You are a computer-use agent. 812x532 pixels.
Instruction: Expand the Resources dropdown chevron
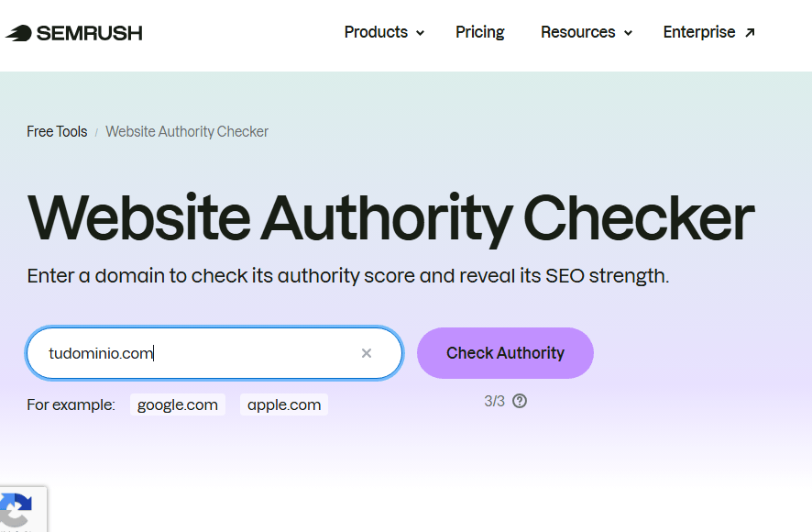point(628,33)
